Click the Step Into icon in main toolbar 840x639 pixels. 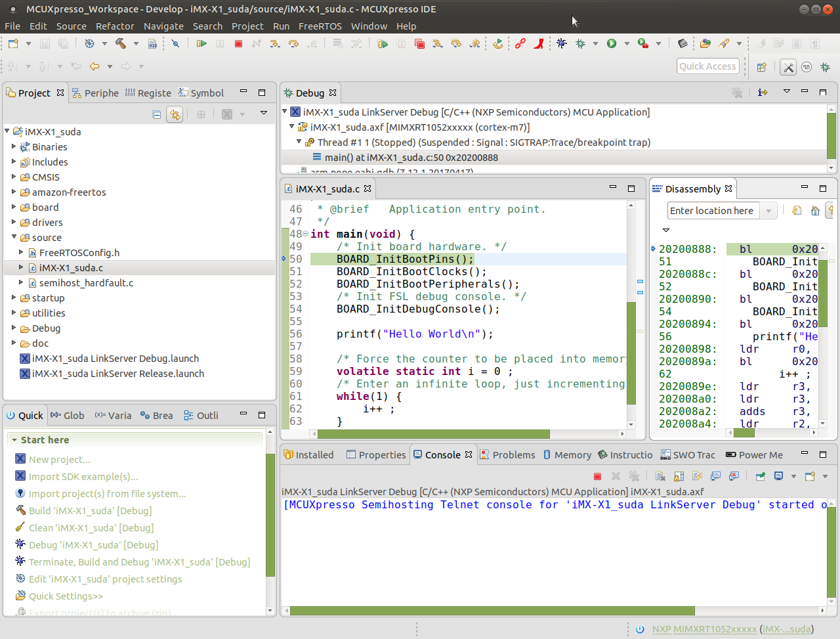tap(275, 43)
